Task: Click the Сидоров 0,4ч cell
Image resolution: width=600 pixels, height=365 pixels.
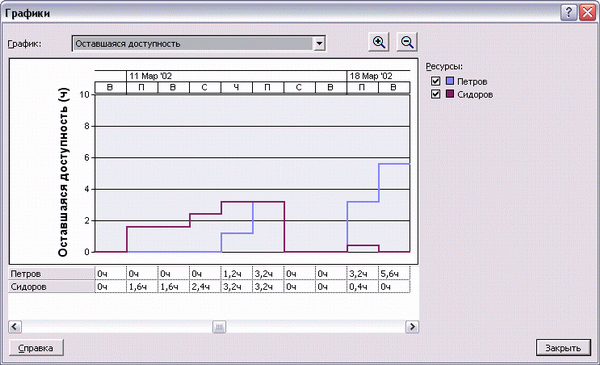Action: (x=363, y=287)
